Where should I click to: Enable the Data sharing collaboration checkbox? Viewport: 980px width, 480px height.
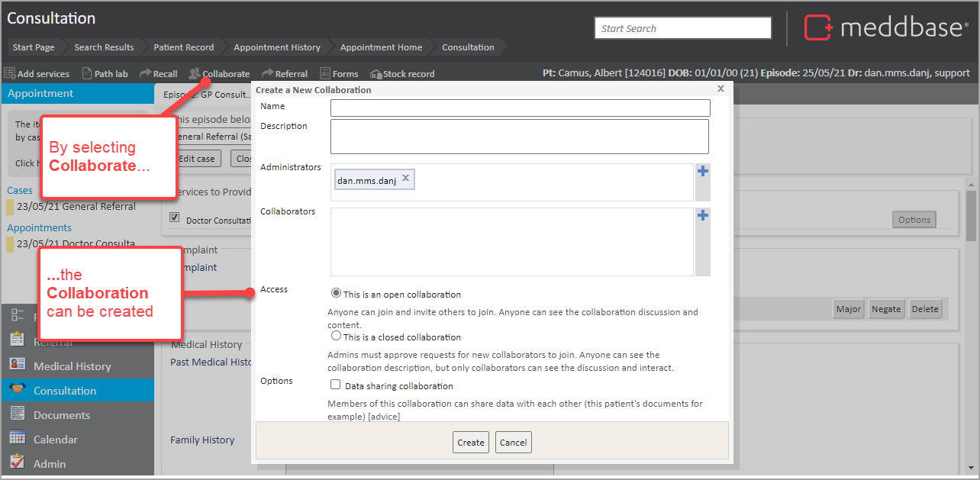(x=336, y=385)
